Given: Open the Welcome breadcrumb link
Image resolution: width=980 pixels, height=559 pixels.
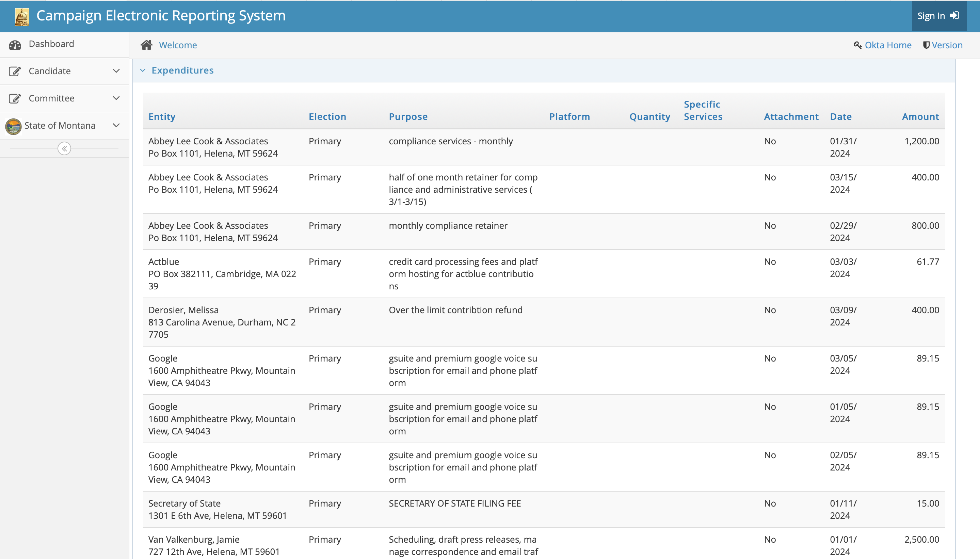Looking at the screenshot, I should point(178,45).
